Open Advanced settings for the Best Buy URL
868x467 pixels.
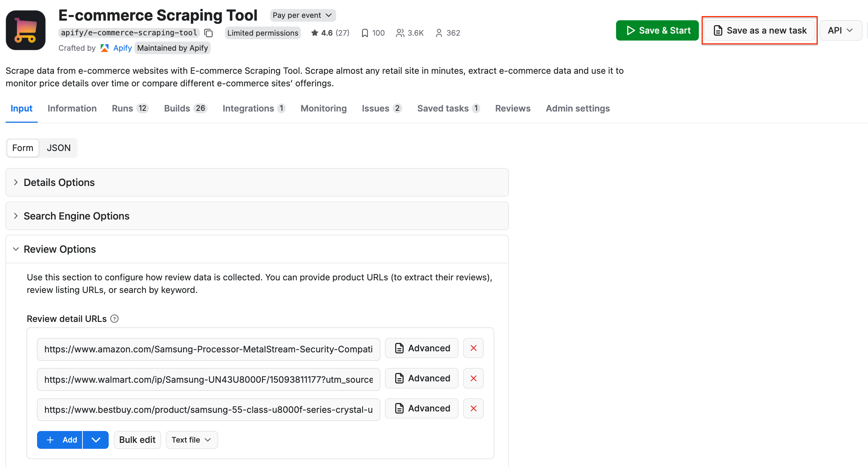421,408
